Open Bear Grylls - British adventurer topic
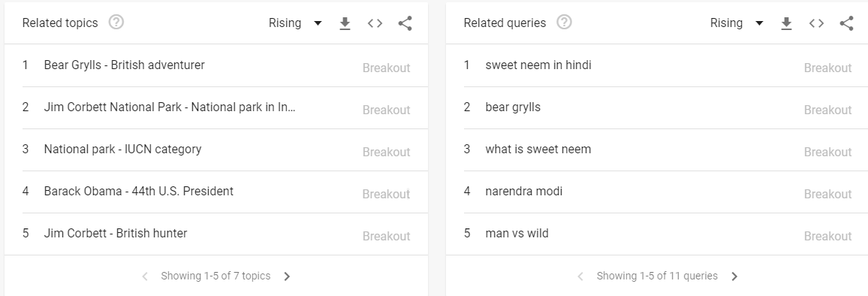Image resolution: width=868 pixels, height=296 pixels. (x=225, y=65)
